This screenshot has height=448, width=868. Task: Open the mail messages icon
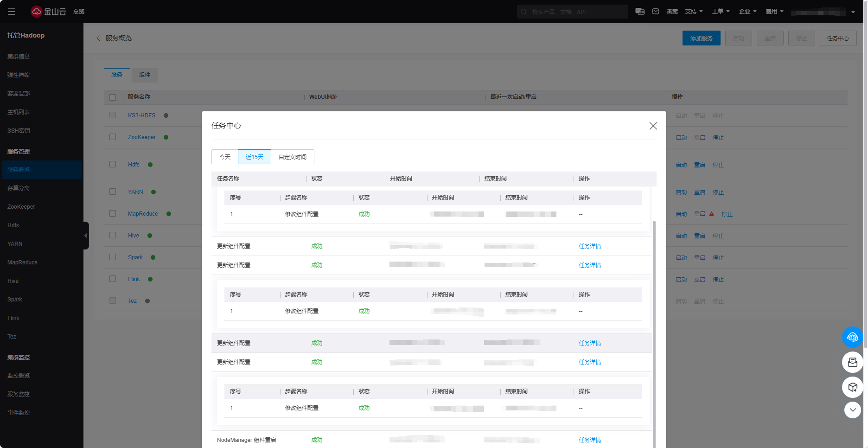pos(656,12)
